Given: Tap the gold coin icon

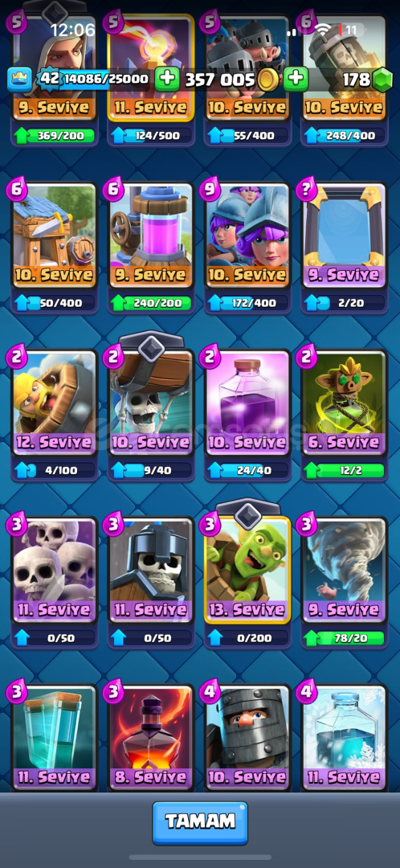Looking at the screenshot, I should [x=268, y=80].
